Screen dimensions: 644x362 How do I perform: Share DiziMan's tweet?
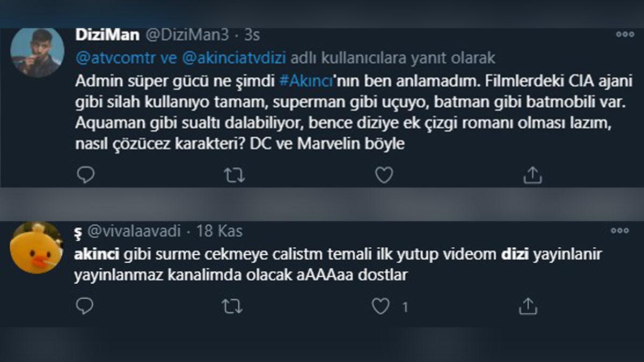533,174
